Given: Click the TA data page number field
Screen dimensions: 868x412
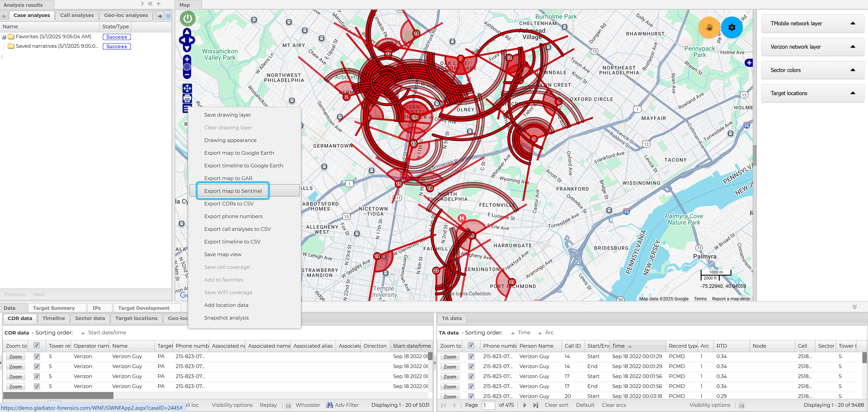Looking at the screenshot, I should (x=489, y=405).
